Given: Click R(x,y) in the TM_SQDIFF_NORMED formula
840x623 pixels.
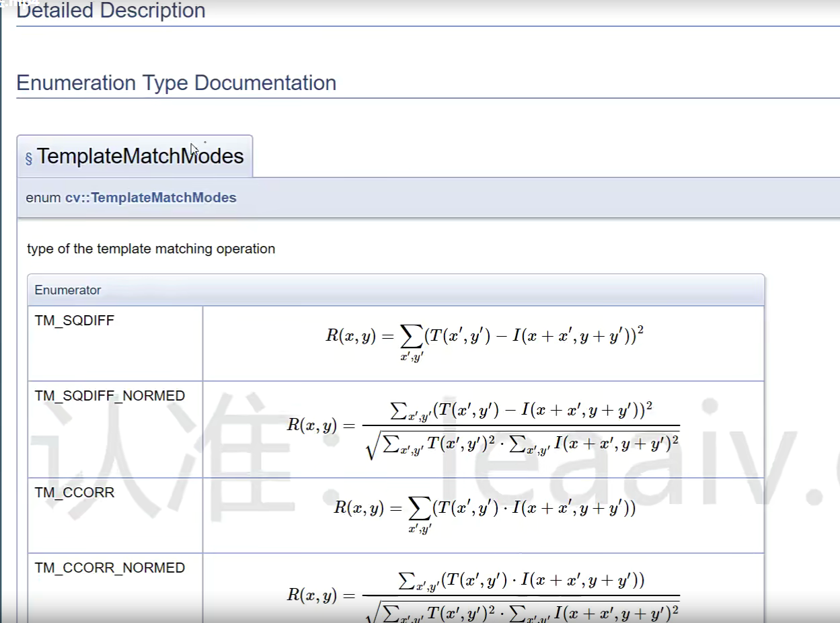Looking at the screenshot, I should tap(312, 425).
